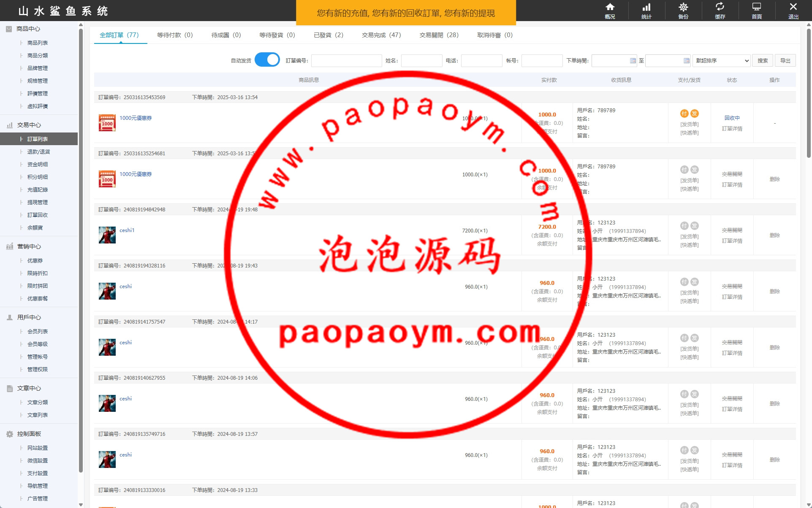Screen dimensions: 812x508
Task: Open 提現管理 in sidebar
Action: click(38, 203)
